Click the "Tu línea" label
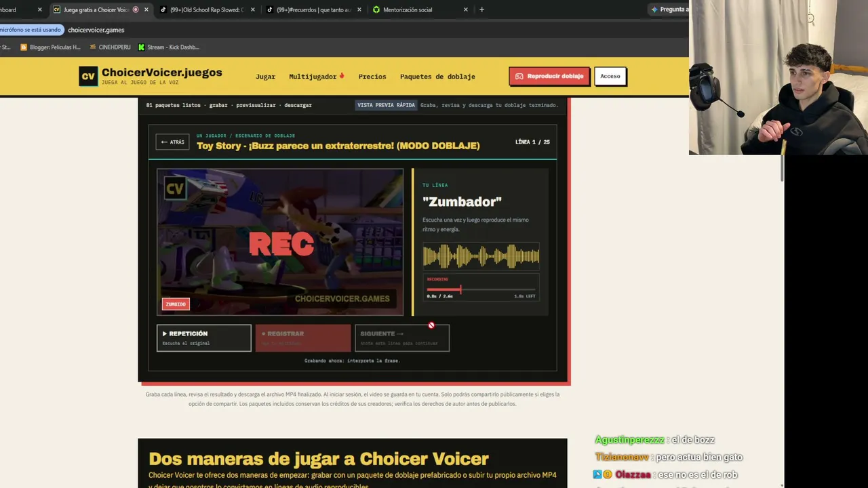This screenshot has height=488, width=868. 435,185
